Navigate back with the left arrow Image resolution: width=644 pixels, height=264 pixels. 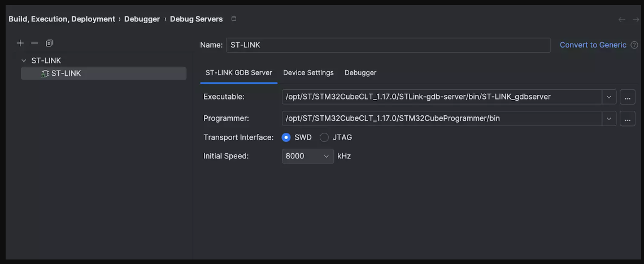[622, 19]
